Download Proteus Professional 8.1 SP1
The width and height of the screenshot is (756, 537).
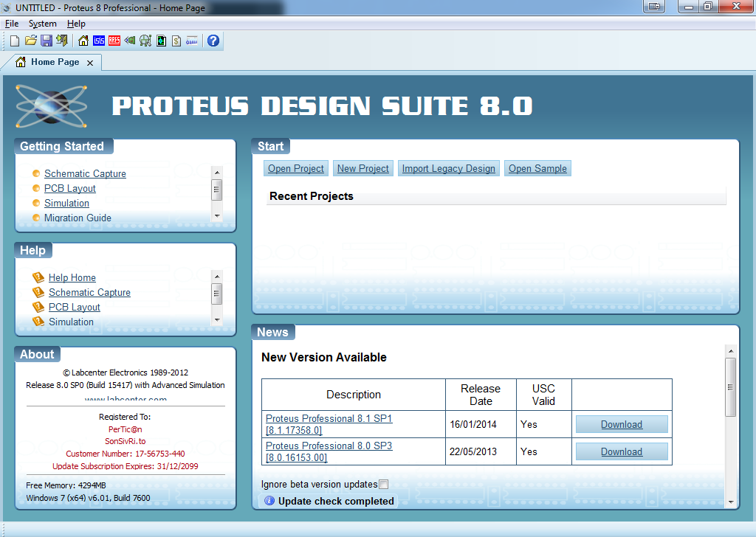(x=622, y=424)
